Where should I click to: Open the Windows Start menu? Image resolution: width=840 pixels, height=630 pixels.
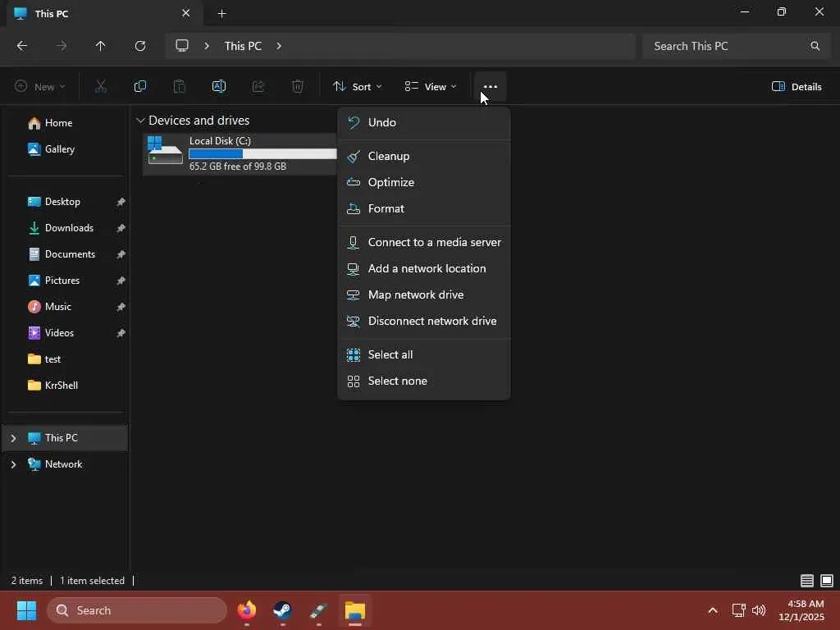pos(26,610)
